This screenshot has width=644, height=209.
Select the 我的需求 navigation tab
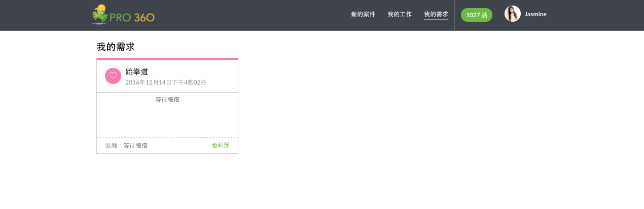point(436,15)
